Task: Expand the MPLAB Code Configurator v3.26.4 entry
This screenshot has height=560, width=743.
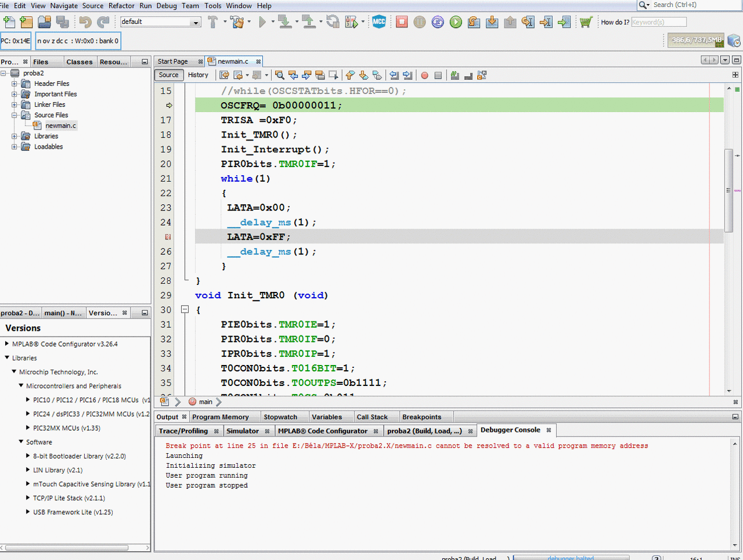Action: [x=7, y=344]
